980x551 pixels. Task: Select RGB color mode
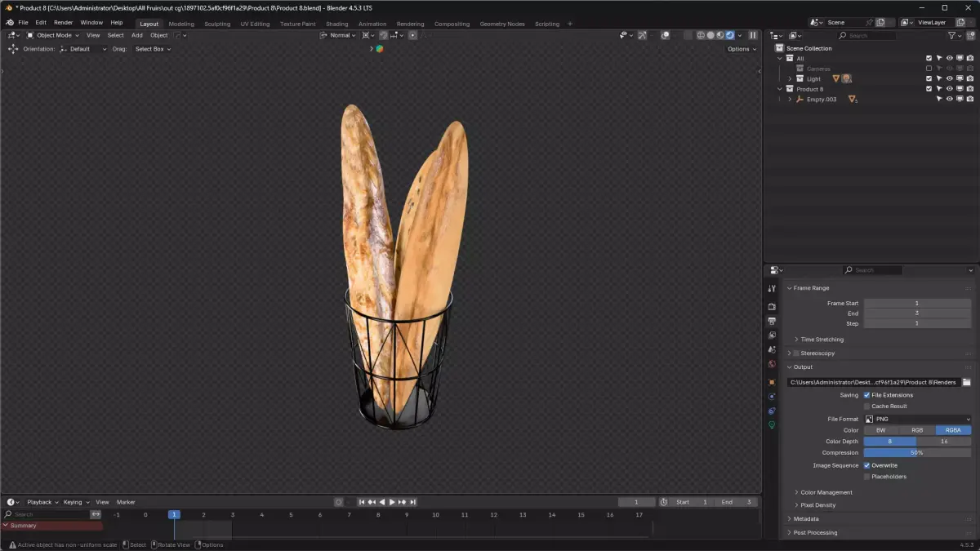click(x=917, y=430)
